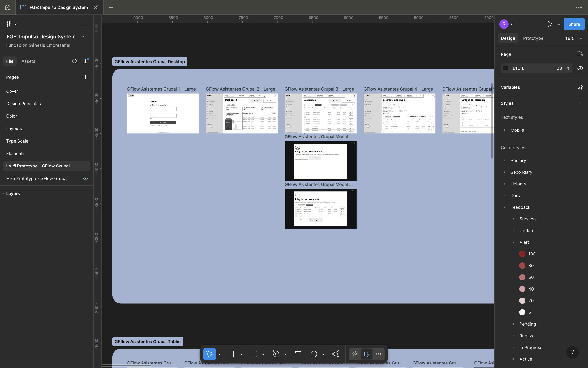Image resolution: width=588 pixels, height=368 pixels.
Task: Add a new page with plus icon
Action: (x=86, y=77)
